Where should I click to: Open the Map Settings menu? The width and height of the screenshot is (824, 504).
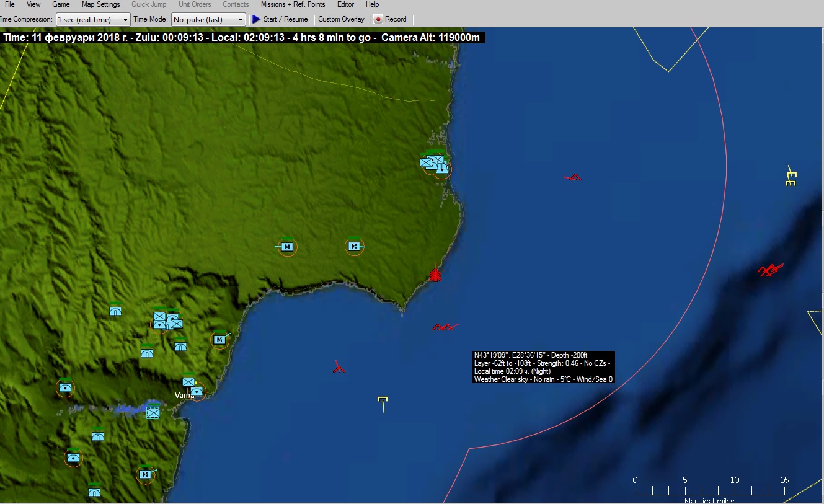tap(100, 4)
